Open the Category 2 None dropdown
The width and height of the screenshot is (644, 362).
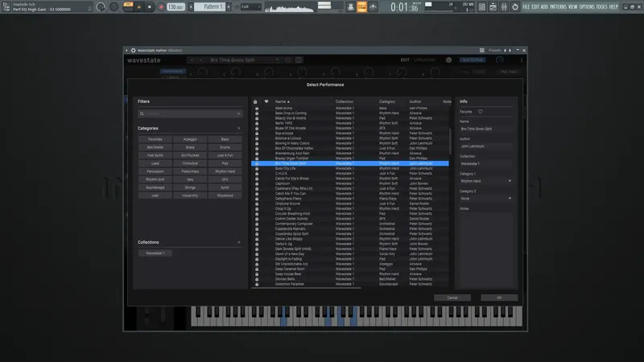point(485,198)
